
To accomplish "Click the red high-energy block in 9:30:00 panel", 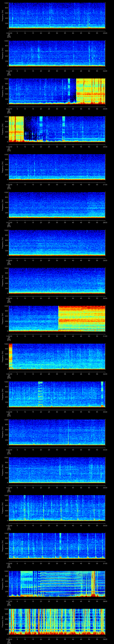I will (x=82, y=319).
